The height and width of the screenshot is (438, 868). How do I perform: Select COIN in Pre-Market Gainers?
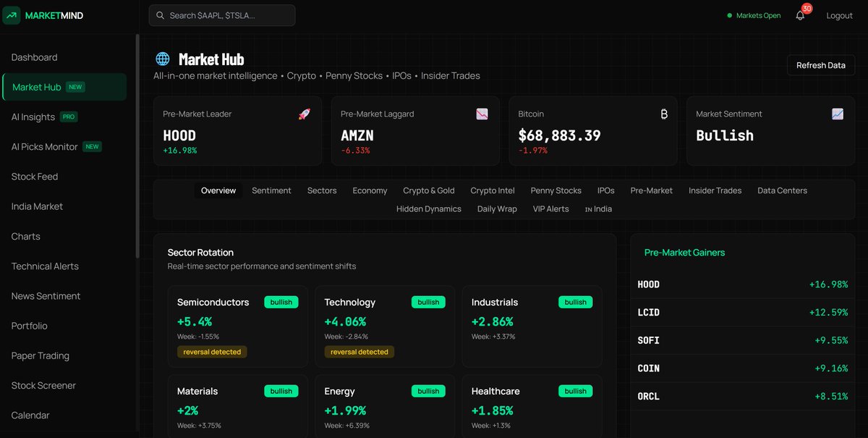point(742,368)
